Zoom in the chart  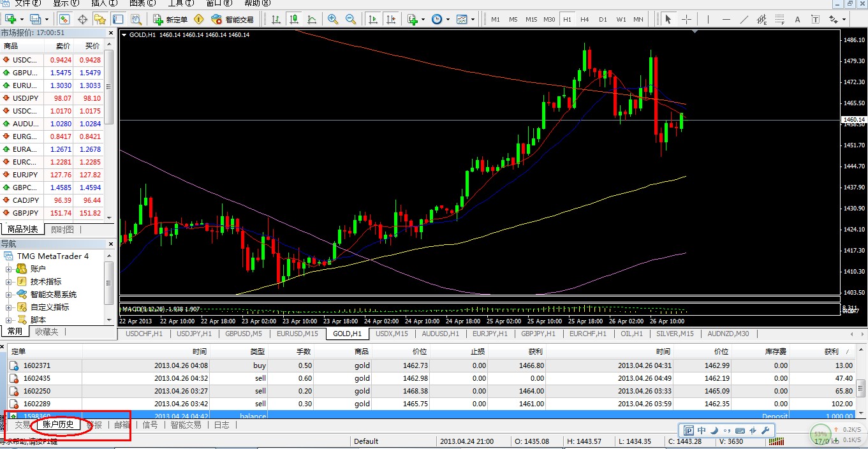coord(332,19)
